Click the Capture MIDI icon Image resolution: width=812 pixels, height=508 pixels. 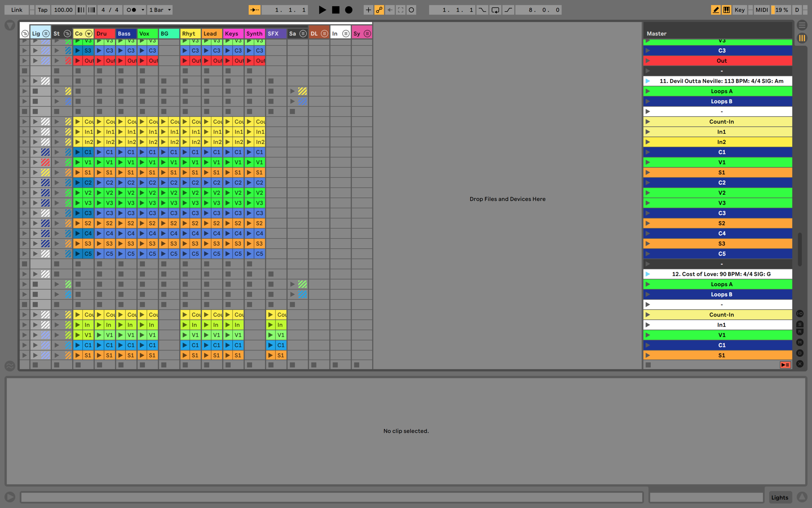click(400, 10)
